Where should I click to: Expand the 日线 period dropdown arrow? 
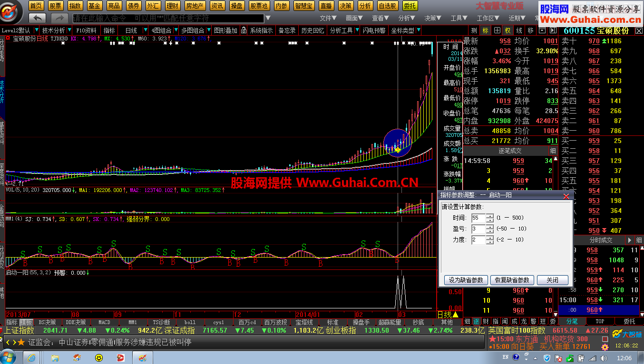[145, 30]
